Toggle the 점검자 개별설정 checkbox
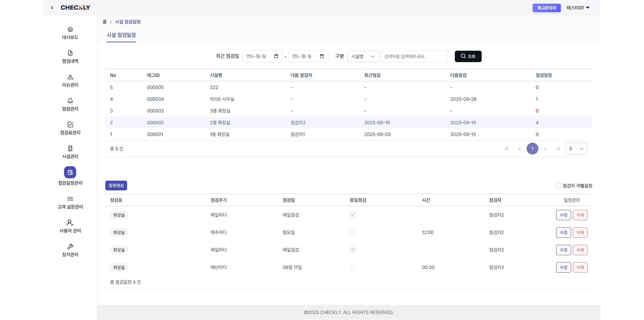Viewport: 644px width, 320px height. [558, 185]
